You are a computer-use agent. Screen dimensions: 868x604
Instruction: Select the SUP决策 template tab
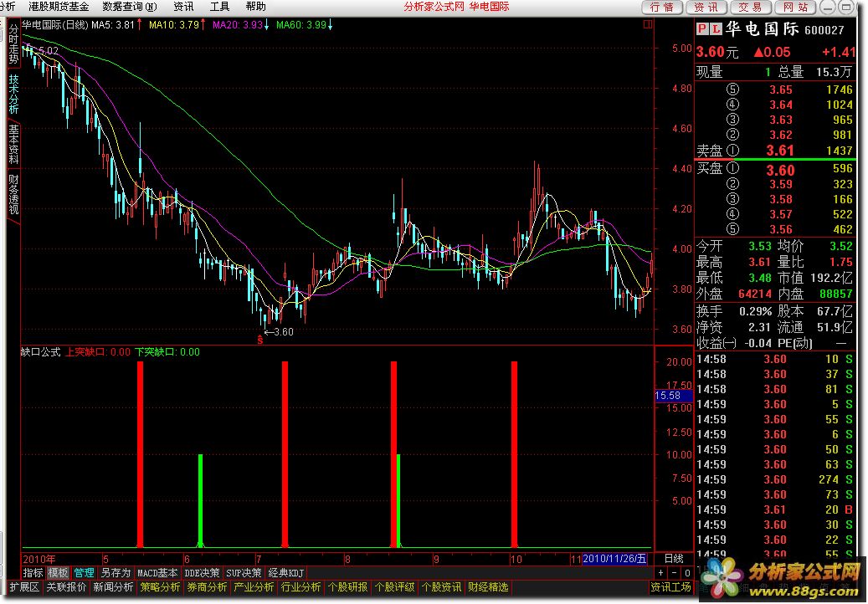244,573
